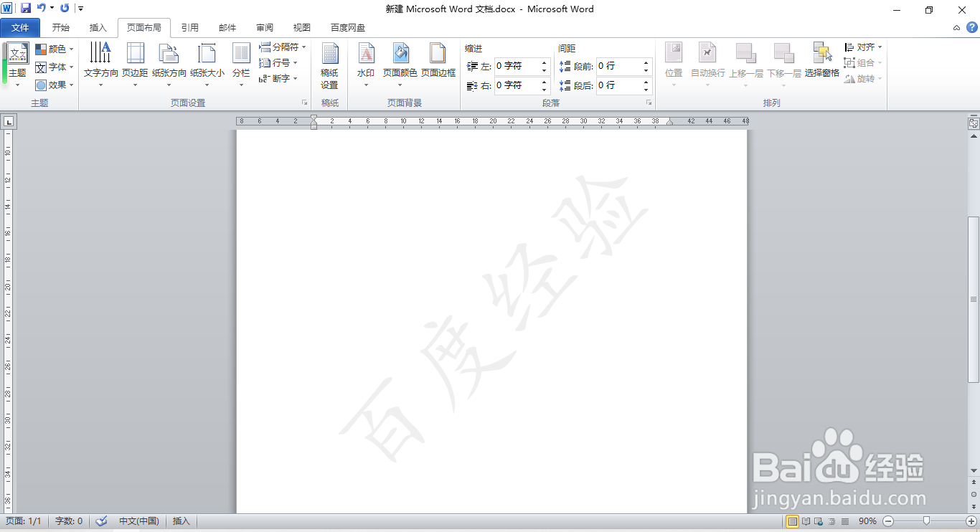Screen dimensions: 980x532
Task: Open 分栏 columns options
Action: (241, 65)
